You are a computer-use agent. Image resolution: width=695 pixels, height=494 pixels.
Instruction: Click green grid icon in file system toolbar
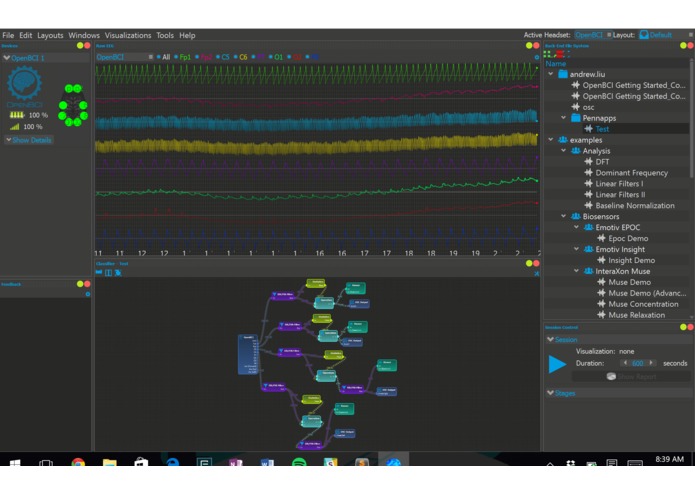pyautogui.click(x=547, y=54)
